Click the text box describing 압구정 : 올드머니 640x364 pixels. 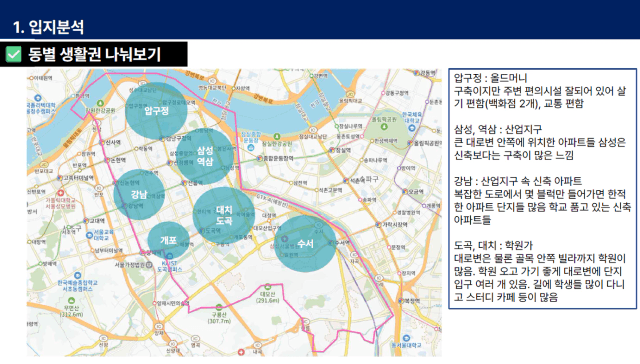tap(542, 189)
